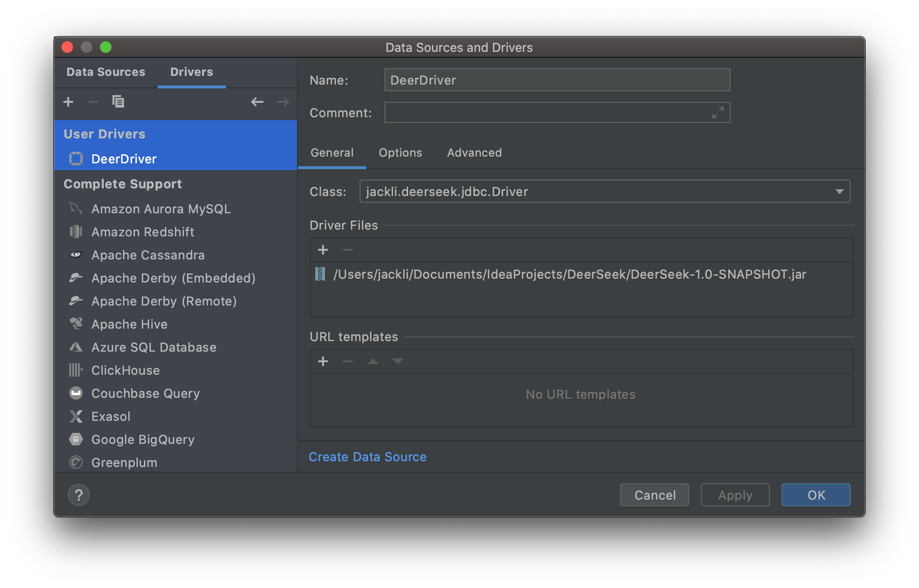Duplicate the selected driver

pyautogui.click(x=118, y=102)
